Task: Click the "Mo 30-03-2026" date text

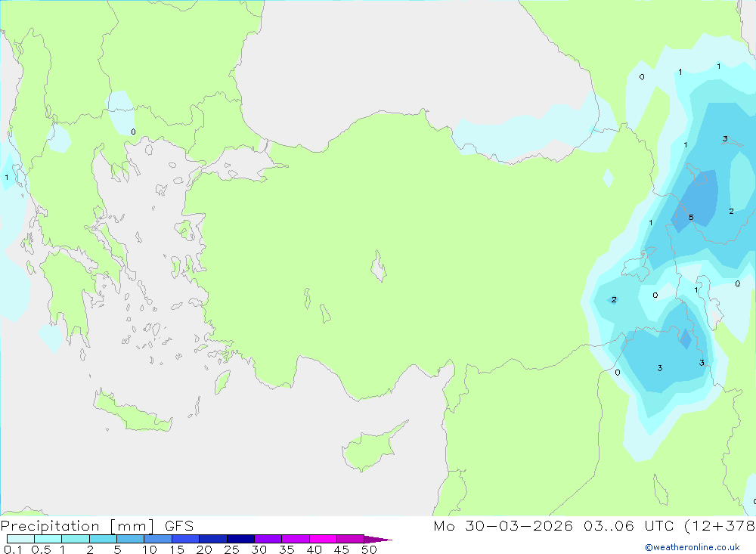Action: [x=503, y=525]
